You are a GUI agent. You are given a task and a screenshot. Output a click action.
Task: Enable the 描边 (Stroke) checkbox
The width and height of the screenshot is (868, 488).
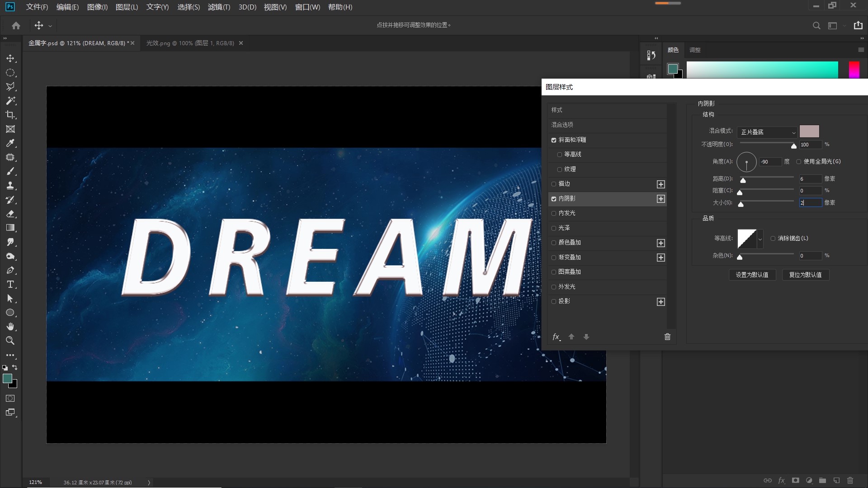click(554, 184)
